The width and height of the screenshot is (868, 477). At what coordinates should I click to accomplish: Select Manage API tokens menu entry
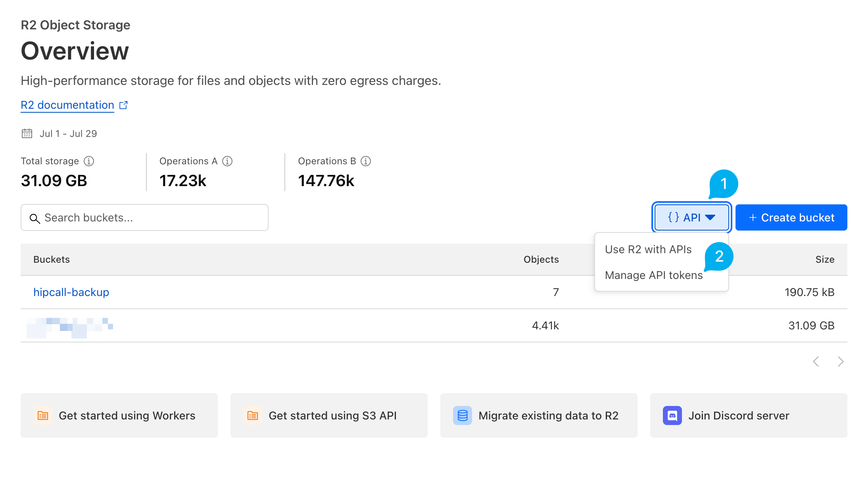point(654,275)
